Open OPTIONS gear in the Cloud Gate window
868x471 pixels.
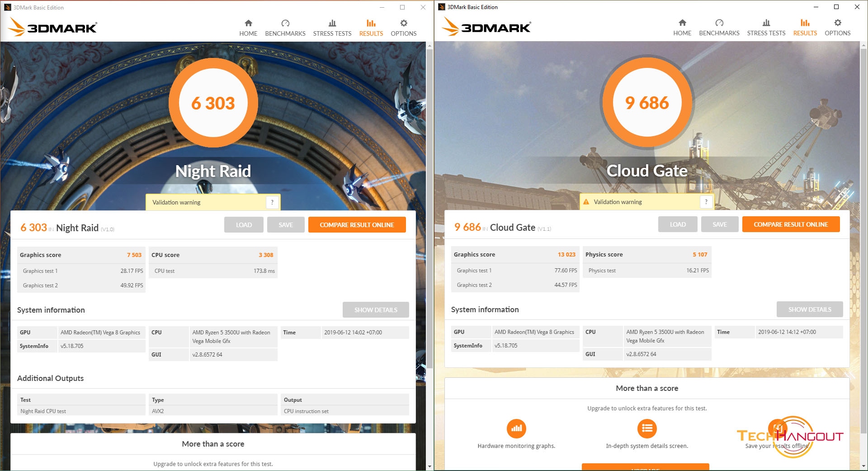pyautogui.click(x=838, y=28)
